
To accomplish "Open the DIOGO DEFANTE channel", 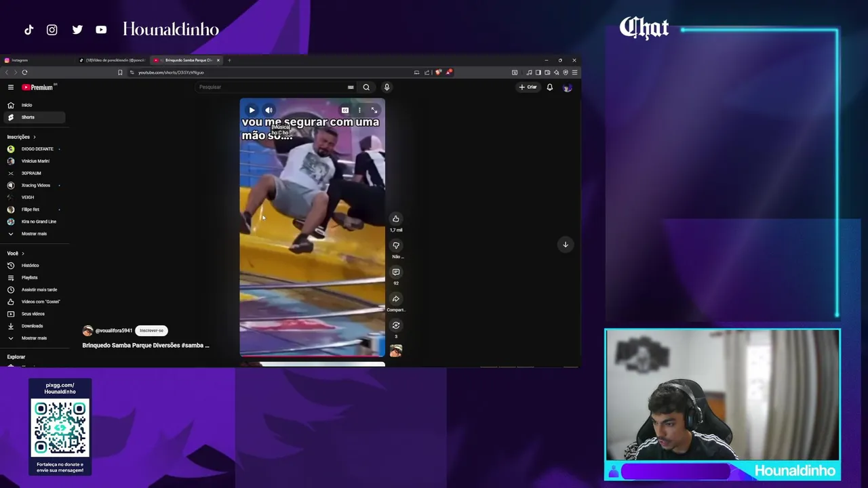I will click(33, 149).
